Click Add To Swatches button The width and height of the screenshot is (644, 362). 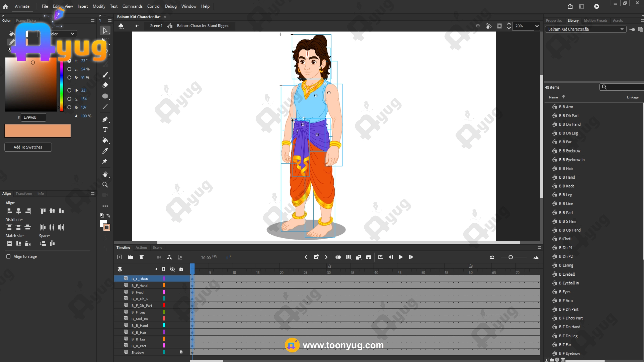[28, 147]
